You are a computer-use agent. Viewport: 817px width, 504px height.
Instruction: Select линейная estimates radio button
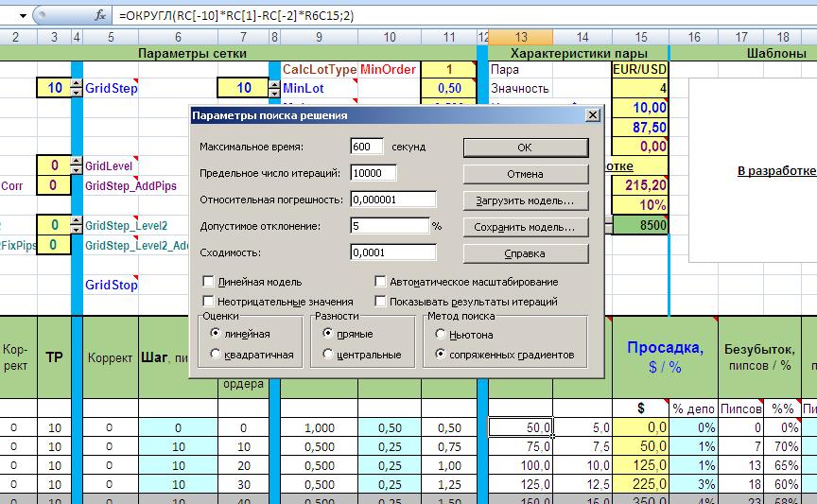(x=215, y=333)
